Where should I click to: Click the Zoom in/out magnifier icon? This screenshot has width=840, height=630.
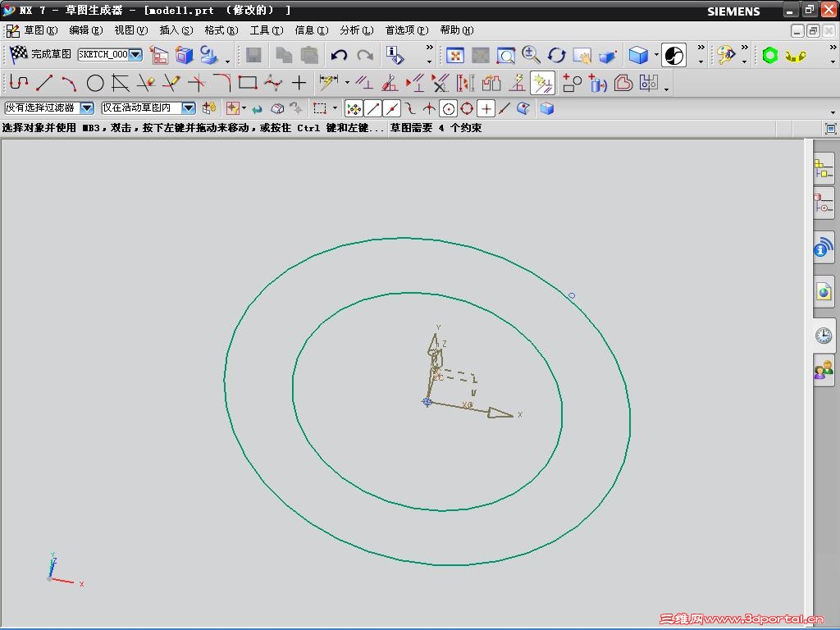[x=531, y=55]
